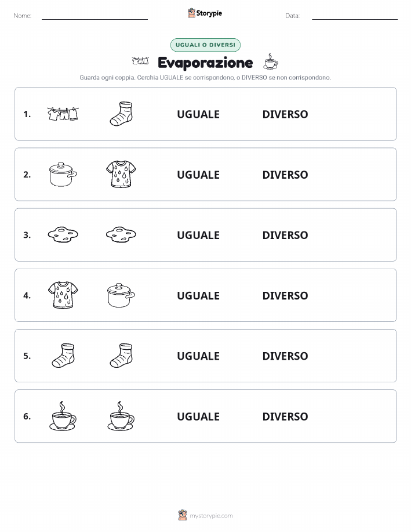Click the clothesline icon in row 1
The height and width of the screenshot is (532, 411).
tap(63, 114)
